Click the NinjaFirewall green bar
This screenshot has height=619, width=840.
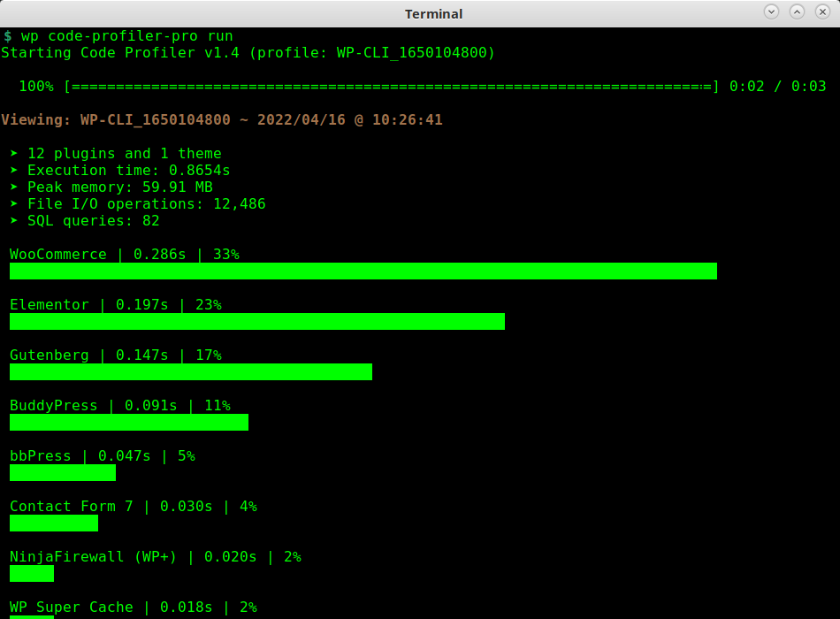coord(32,573)
